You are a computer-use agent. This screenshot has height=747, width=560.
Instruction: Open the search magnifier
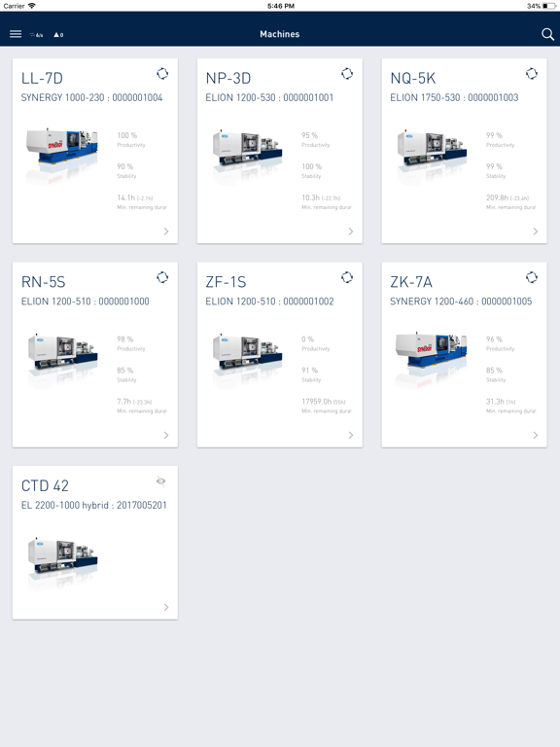[x=547, y=34]
